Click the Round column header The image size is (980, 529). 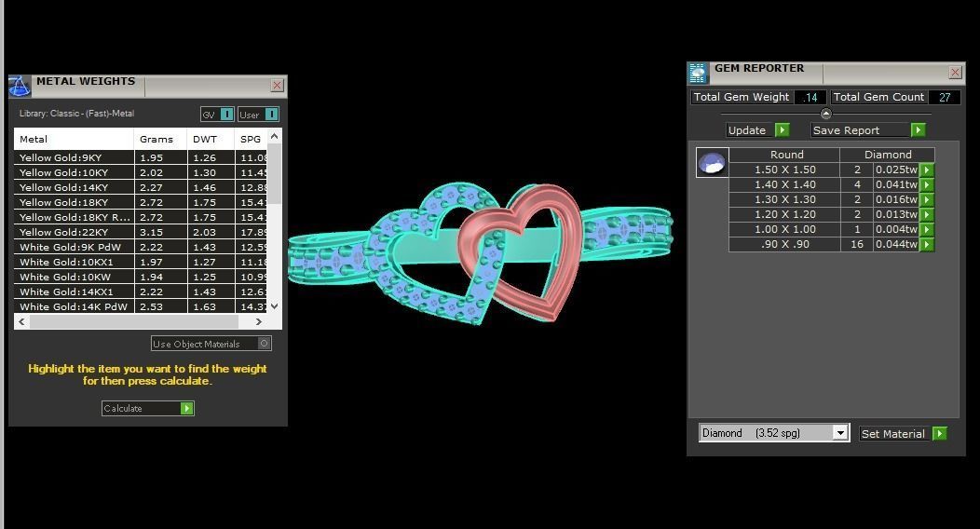pyautogui.click(x=786, y=155)
